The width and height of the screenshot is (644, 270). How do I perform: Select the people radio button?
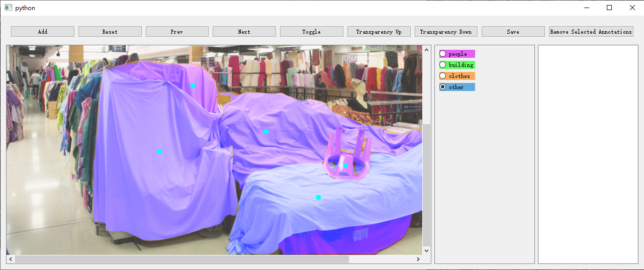pos(443,54)
